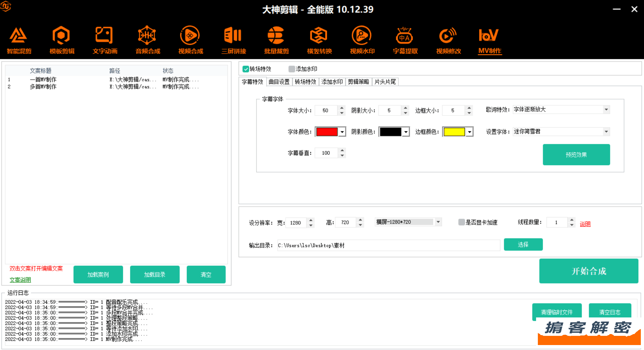Expand the 横屏-1280*720 resolution dropdown
Viewport: 644px width, 350px height.
pos(438,222)
